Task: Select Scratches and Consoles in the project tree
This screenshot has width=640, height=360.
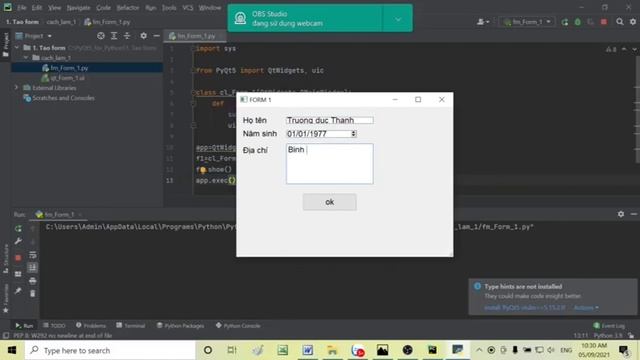Action: (63, 98)
